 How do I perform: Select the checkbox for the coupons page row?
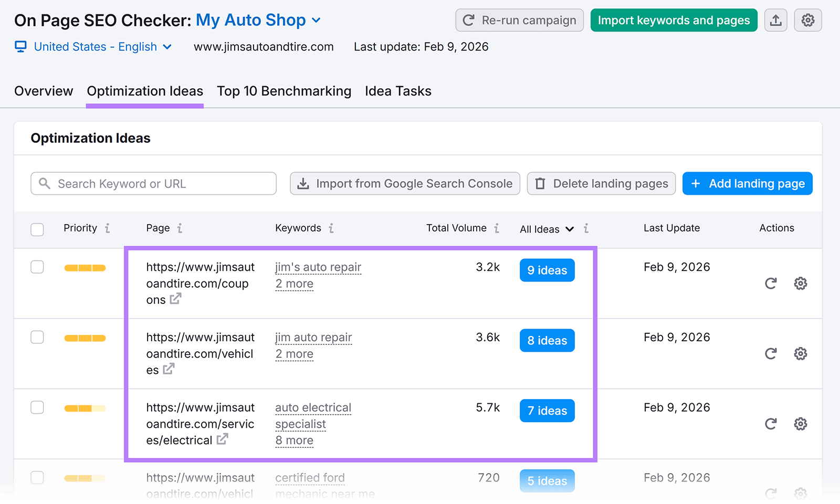point(37,267)
